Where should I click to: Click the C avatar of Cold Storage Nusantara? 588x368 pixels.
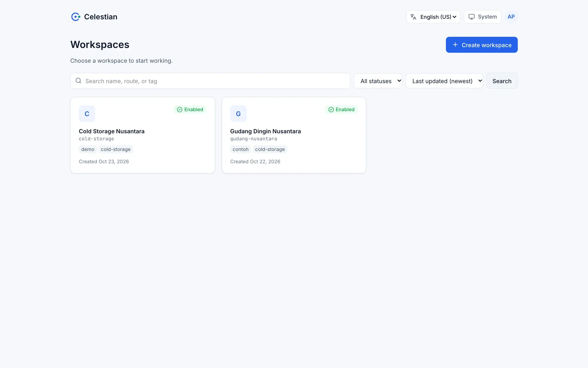[x=87, y=114]
